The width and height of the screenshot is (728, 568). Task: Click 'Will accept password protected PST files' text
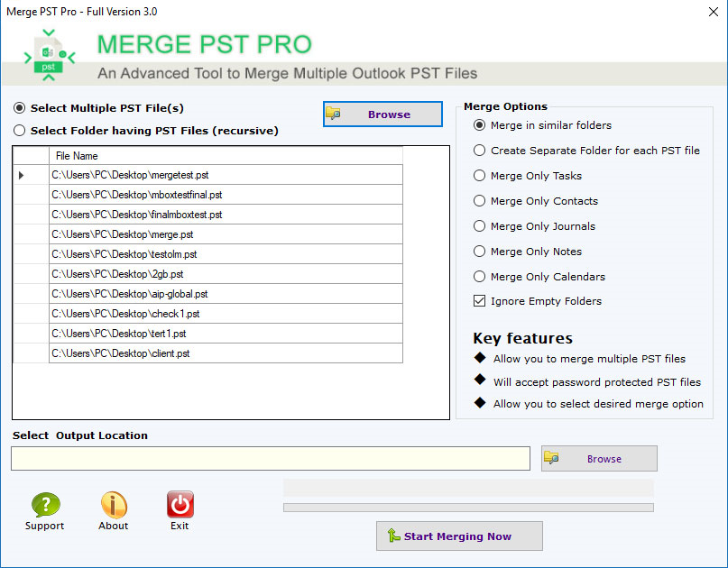click(597, 382)
